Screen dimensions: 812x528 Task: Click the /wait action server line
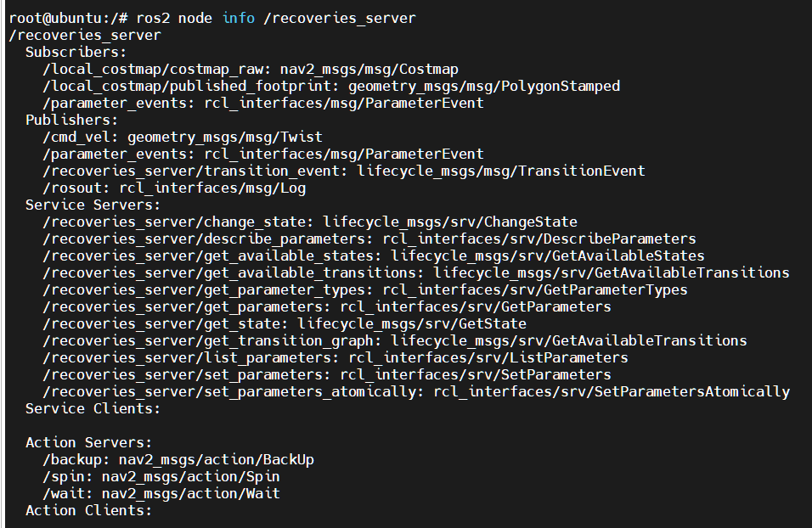161,493
